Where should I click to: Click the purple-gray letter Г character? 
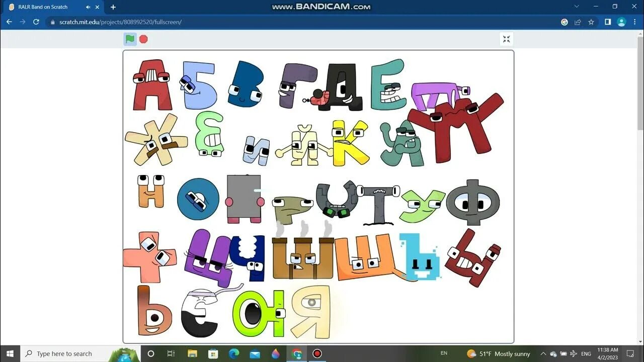(297, 85)
